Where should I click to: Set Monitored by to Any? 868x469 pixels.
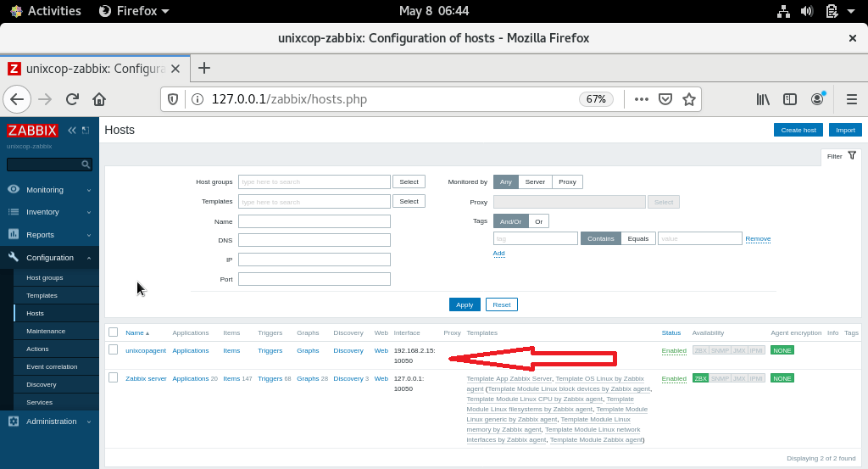(x=505, y=181)
